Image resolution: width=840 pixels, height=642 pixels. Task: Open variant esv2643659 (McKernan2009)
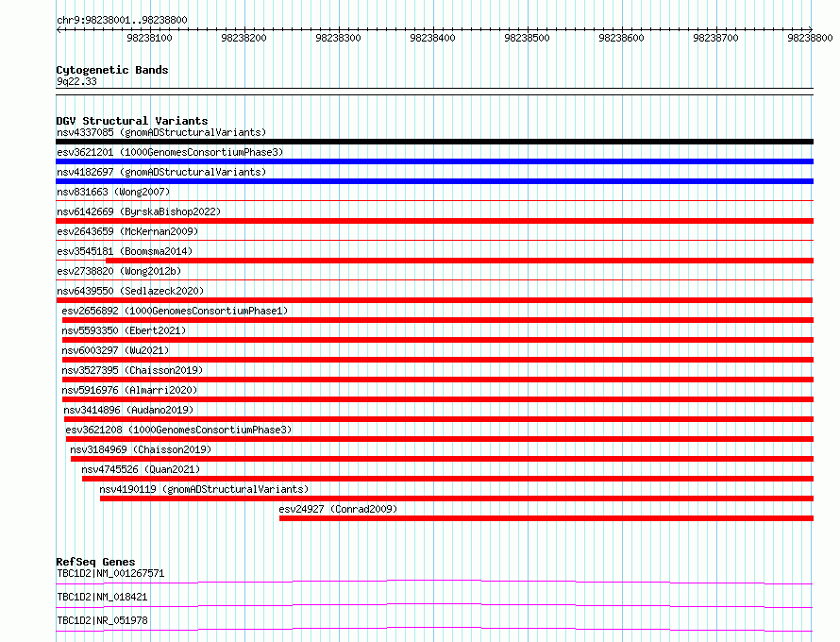point(127,231)
